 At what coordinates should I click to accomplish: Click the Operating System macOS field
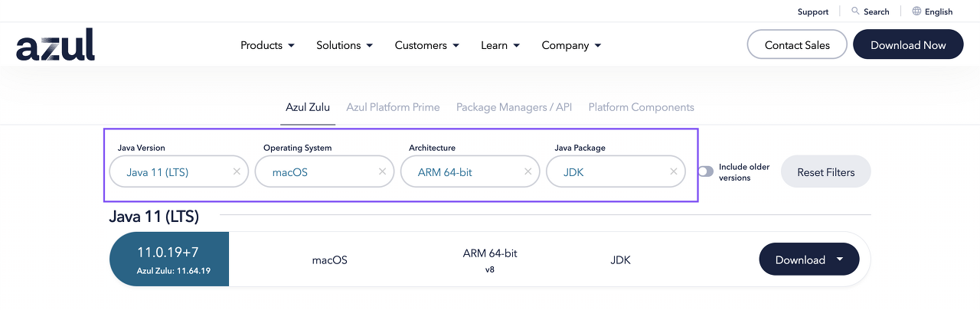pyautogui.click(x=314, y=172)
